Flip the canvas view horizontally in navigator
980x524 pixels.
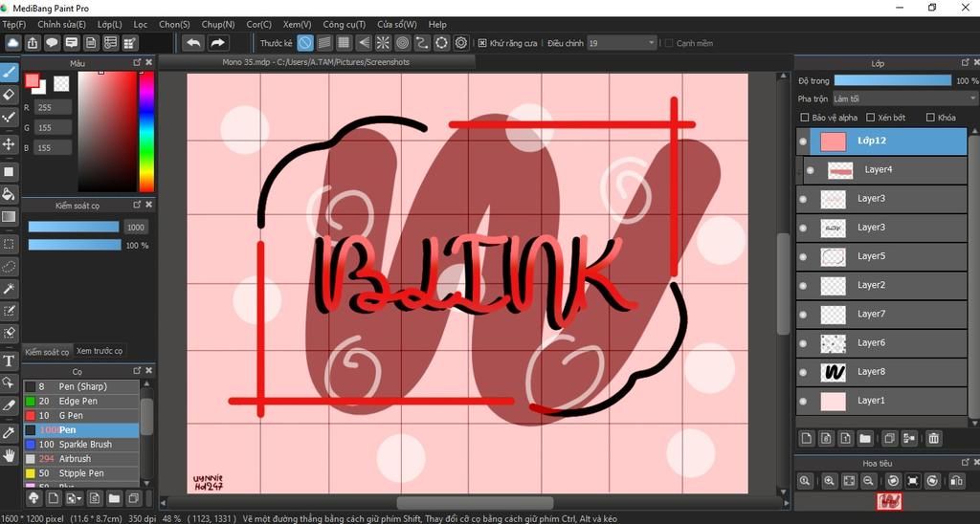coord(956,480)
